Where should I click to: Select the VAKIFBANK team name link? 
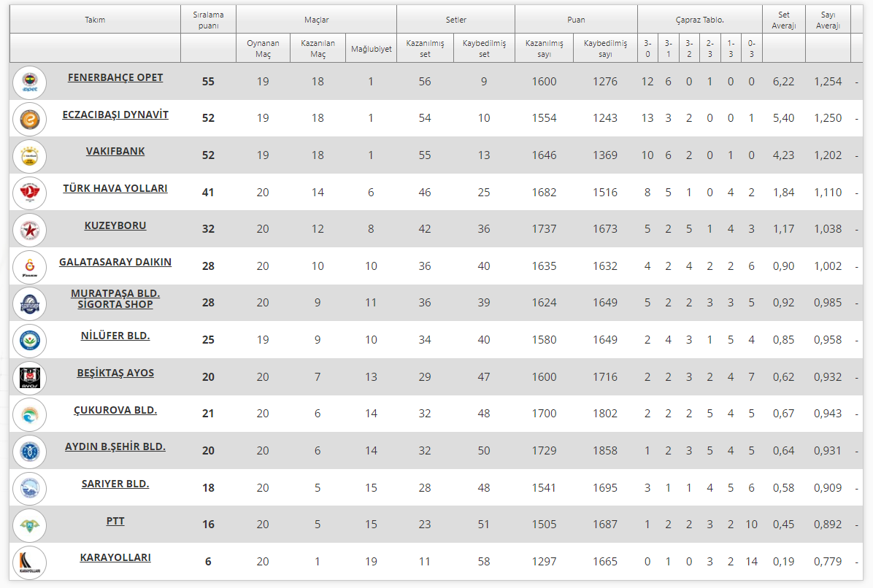point(115,151)
